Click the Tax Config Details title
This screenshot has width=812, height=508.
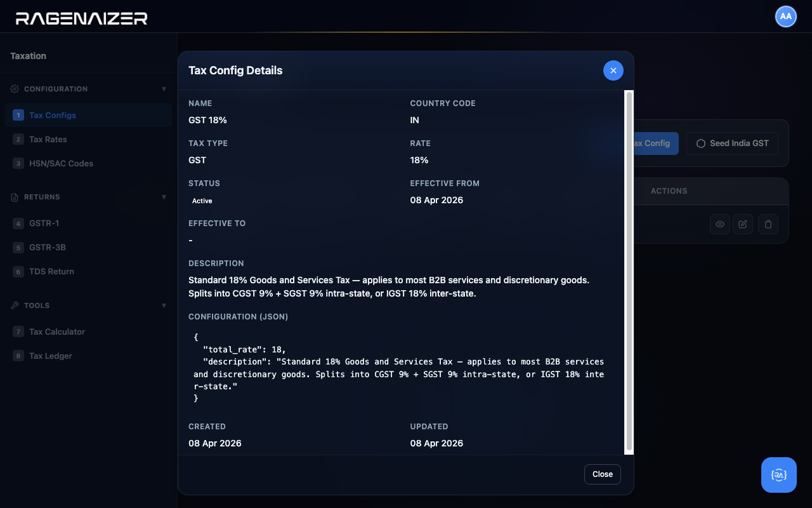click(x=235, y=70)
